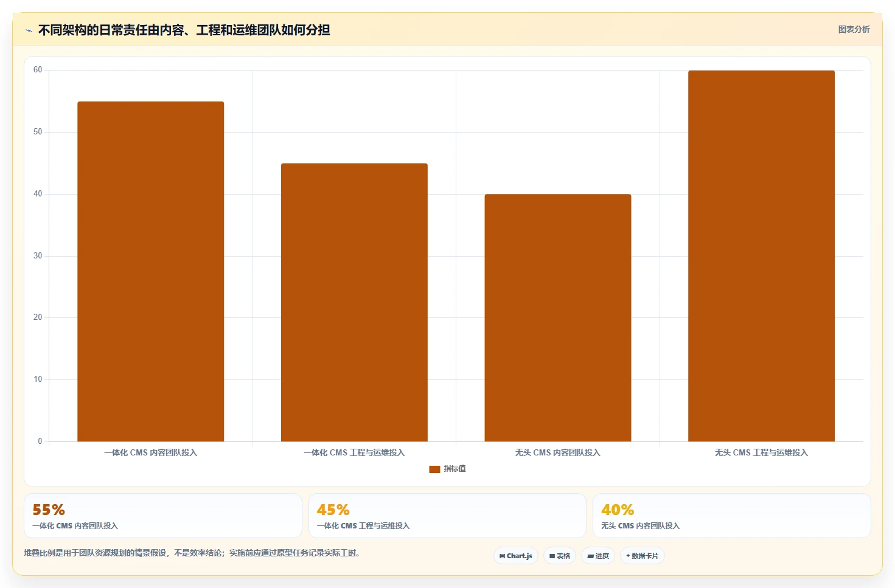The height and width of the screenshot is (588, 895).
Task: Select the 表格 chip
Action: [560, 556]
